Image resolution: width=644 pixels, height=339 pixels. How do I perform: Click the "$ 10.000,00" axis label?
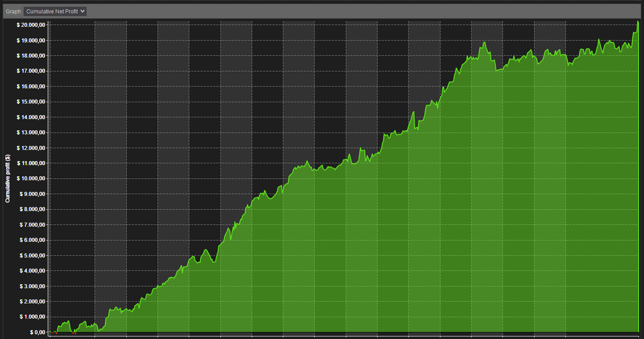(x=31, y=179)
